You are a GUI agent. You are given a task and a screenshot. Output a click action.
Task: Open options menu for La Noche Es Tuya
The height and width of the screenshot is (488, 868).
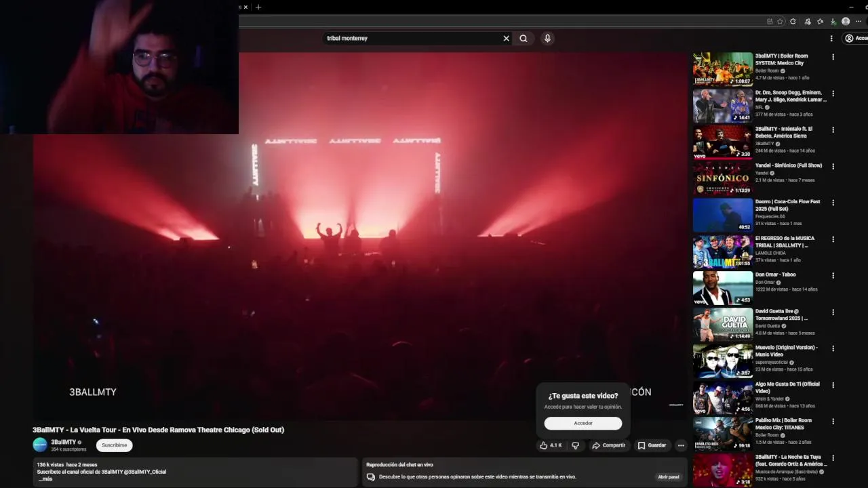[833, 458]
